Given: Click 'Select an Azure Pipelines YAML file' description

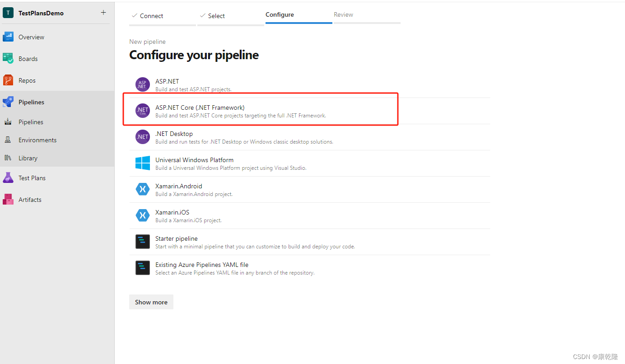Looking at the screenshot, I should (x=235, y=273).
